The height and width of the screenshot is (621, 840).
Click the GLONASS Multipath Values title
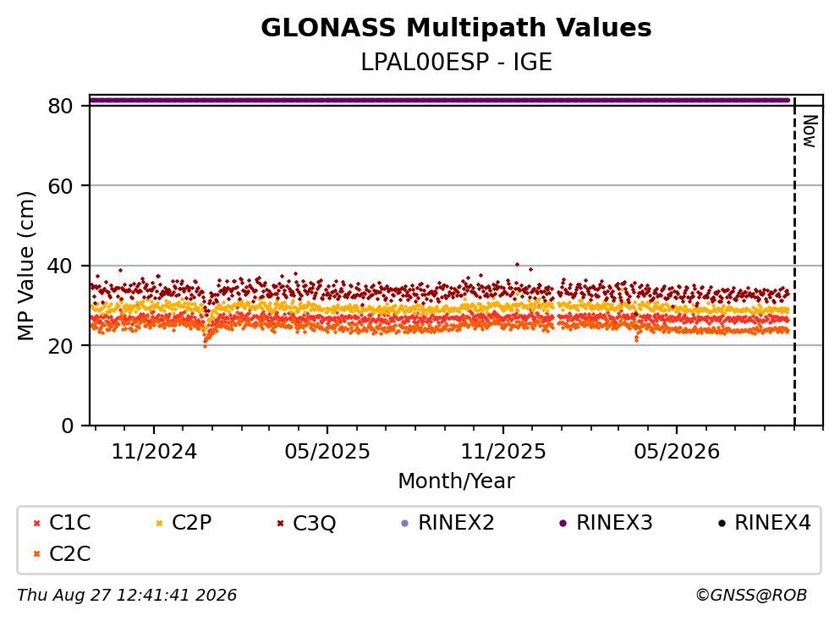click(x=457, y=28)
